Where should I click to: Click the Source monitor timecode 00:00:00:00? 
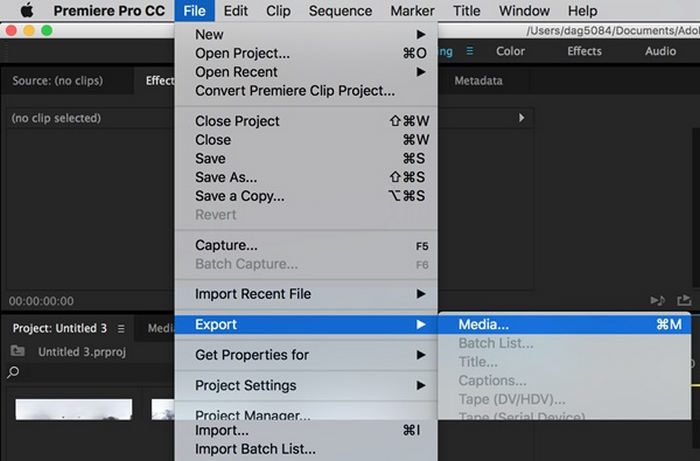(x=41, y=301)
